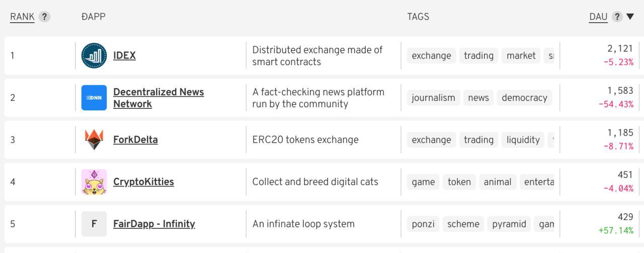Sort the table by RANK header

pyautogui.click(x=22, y=17)
